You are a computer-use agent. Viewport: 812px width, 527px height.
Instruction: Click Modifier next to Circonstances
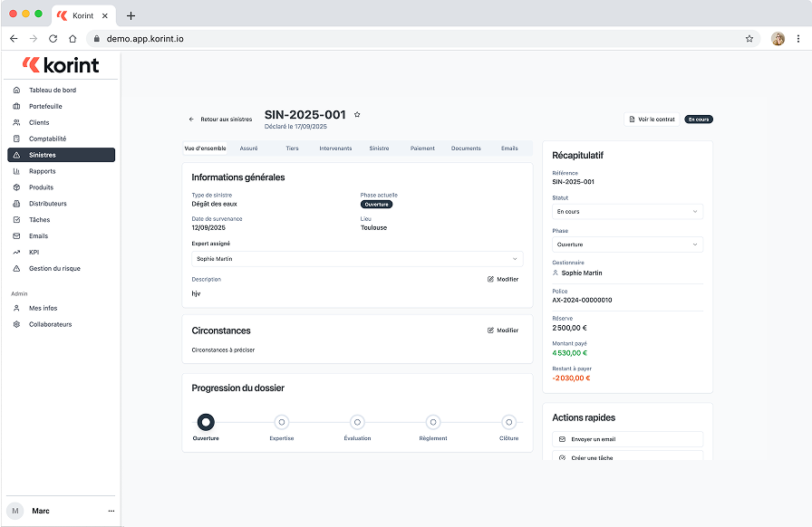[x=502, y=330]
